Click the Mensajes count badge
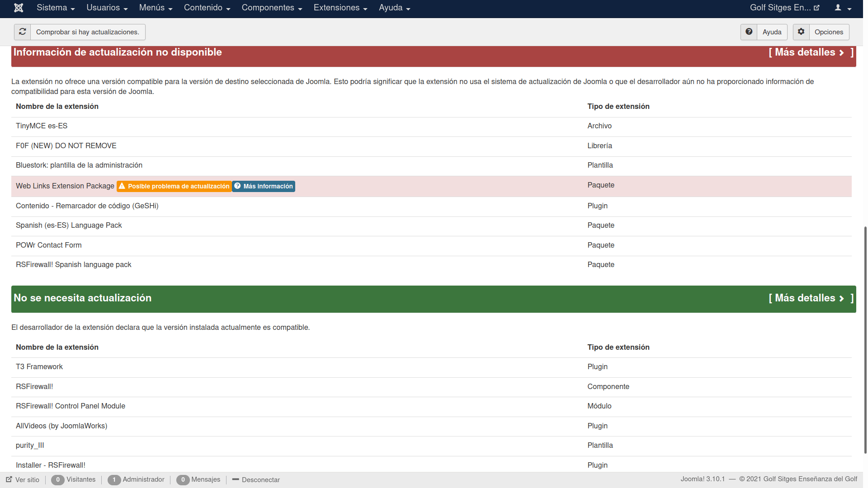The image size is (868, 488). tap(183, 479)
